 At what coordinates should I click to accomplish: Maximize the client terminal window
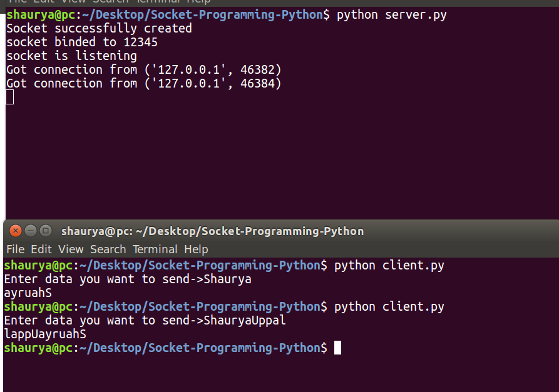(46, 231)
